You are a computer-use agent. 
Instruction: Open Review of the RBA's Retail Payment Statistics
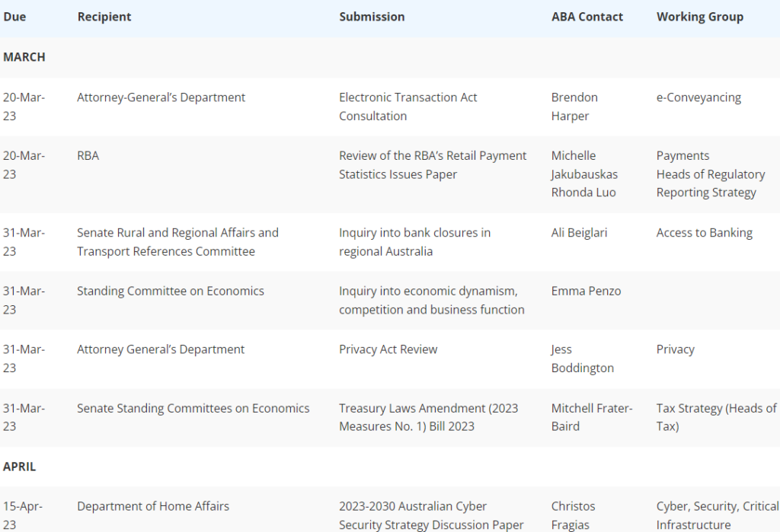(433, 165)
